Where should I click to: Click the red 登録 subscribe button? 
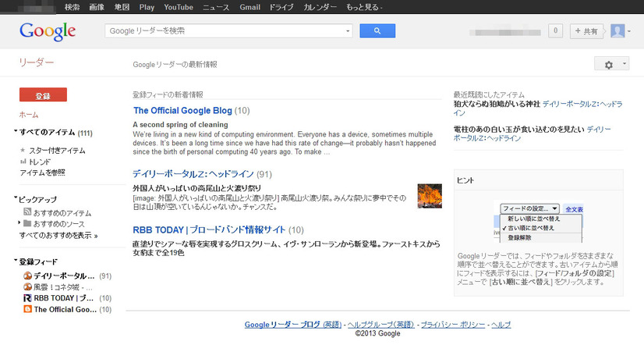point(43,94)
